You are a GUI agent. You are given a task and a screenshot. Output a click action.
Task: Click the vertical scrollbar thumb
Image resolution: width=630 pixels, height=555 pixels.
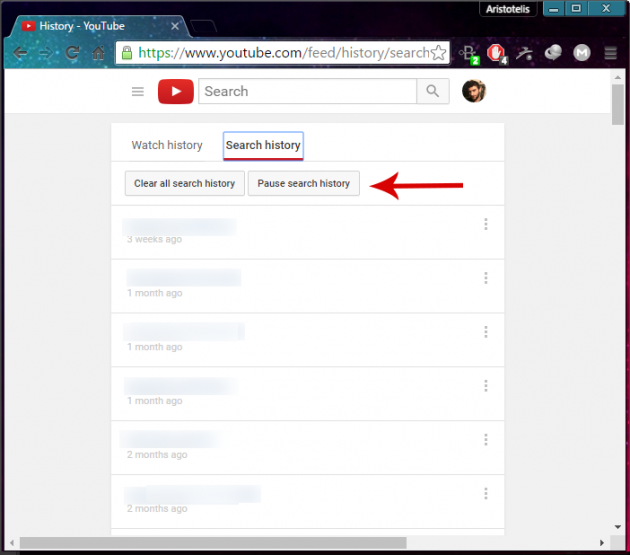click(618, 105)
